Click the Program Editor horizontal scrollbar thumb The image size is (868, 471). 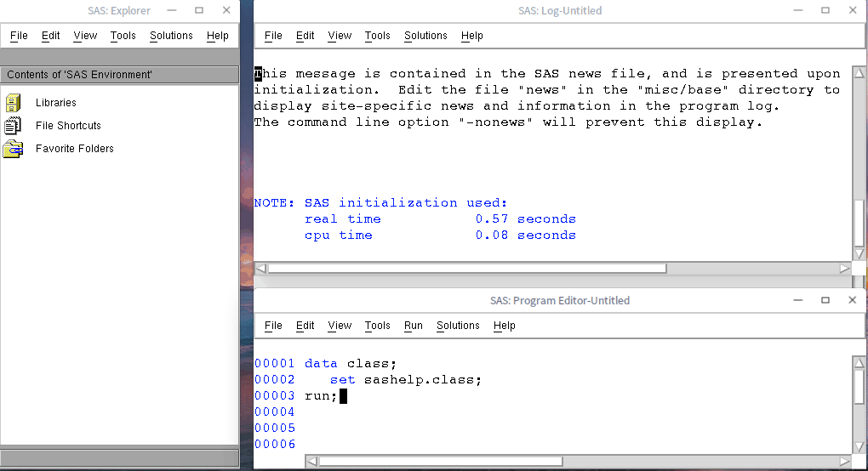tap(441, 461)
